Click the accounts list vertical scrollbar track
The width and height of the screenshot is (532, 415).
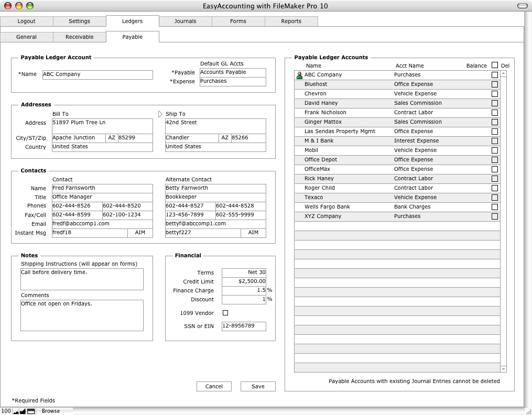(x=504, y=222)
